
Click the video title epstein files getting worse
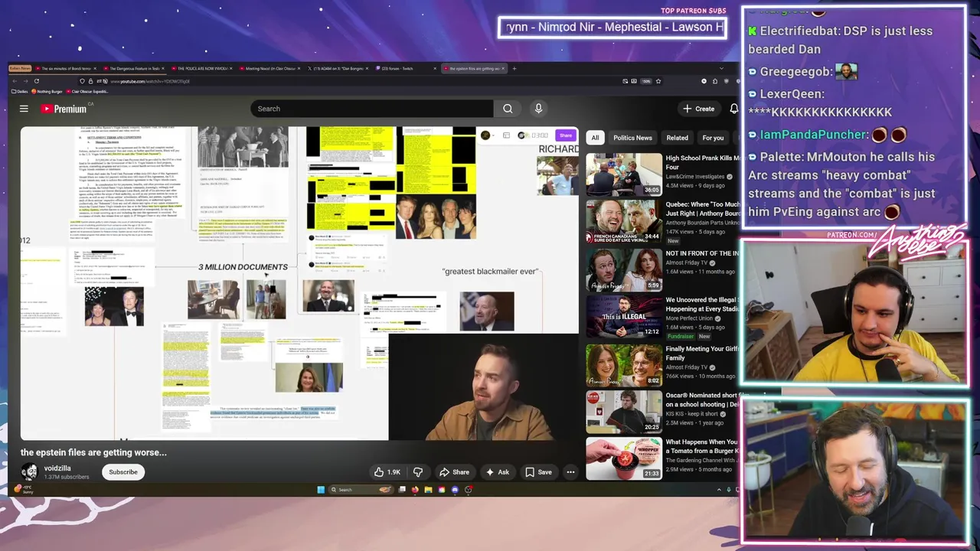93,452
